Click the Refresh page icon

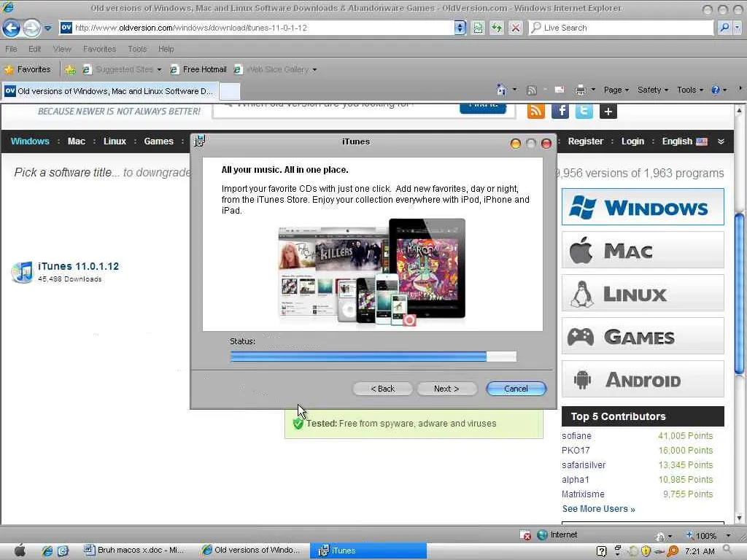click(x=496, y=28)
